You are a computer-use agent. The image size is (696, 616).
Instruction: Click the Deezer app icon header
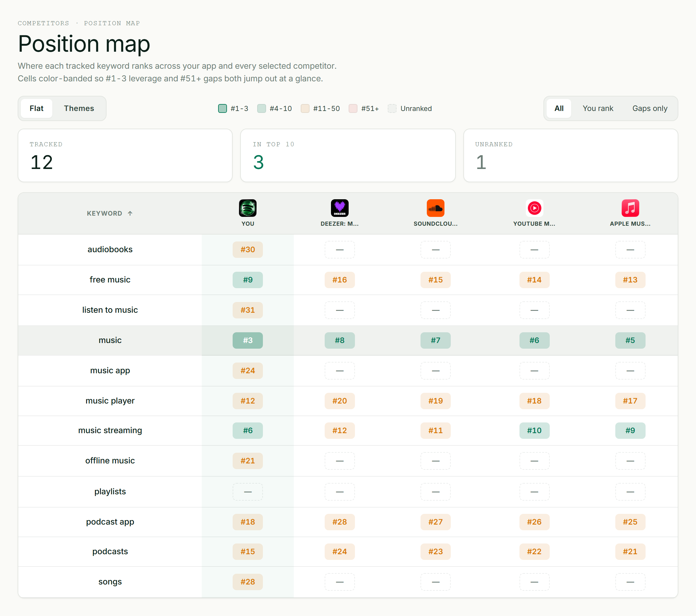[339, 208]
